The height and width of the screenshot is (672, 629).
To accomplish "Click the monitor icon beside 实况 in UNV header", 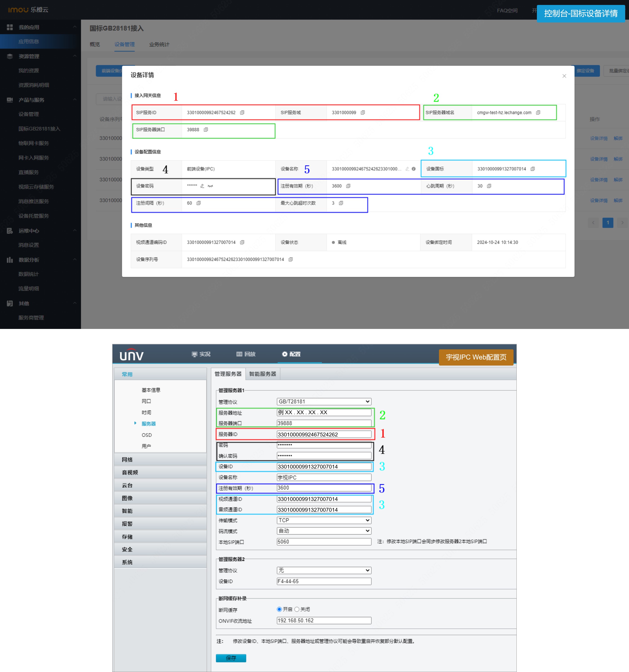I will pos(194,354).
